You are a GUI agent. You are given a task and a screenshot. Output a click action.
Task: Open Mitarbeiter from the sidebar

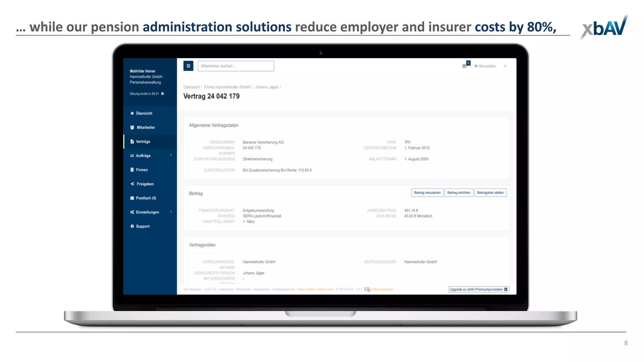point(146,127)
